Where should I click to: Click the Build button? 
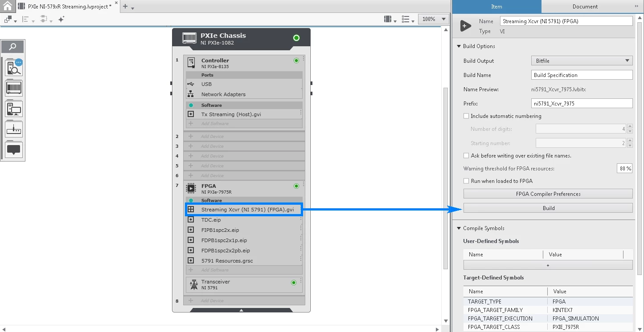pos(548,208)
